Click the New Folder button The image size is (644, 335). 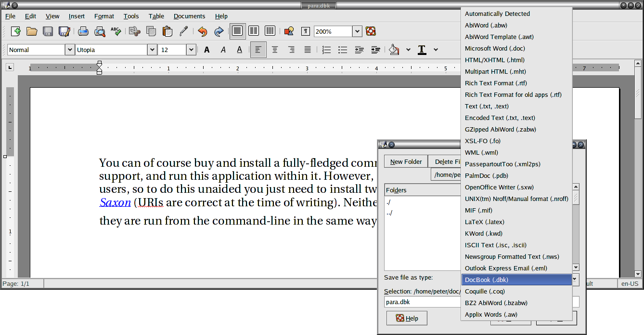point(406,161)
